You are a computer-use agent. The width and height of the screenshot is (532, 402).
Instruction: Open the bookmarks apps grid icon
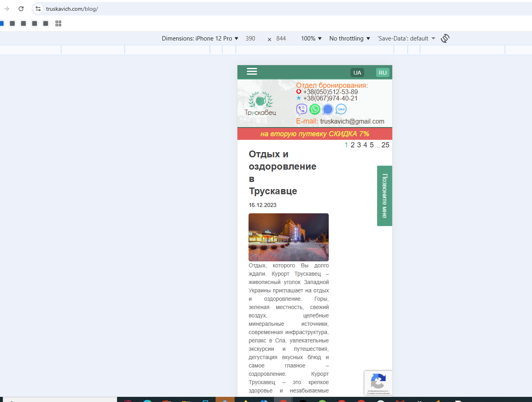[x=58, y=23]
